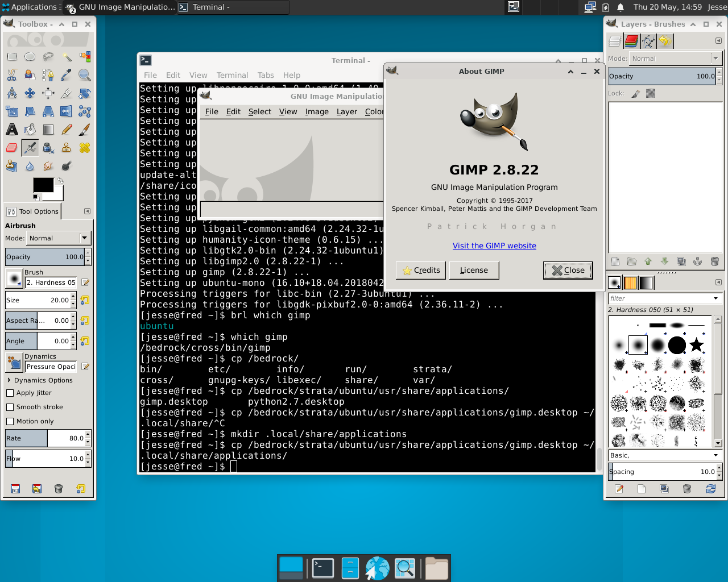Select the Scissors Select tool
The image size is (728, 582).
click(x=12, y=75)
